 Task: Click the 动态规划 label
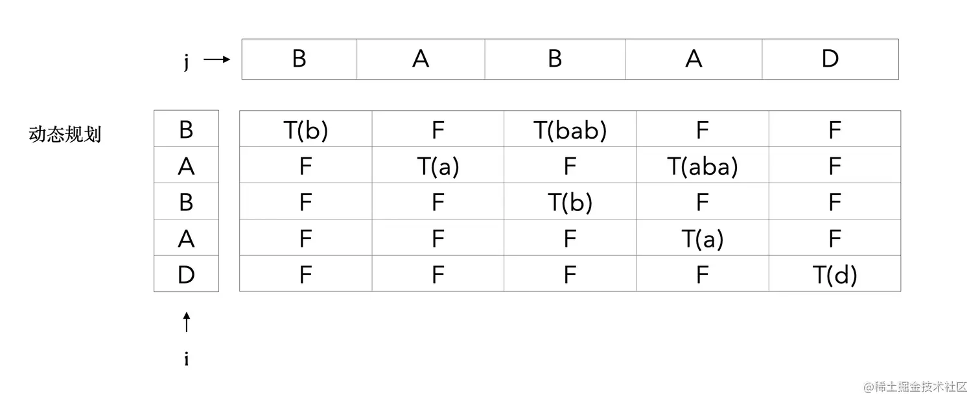click(65, 135)
